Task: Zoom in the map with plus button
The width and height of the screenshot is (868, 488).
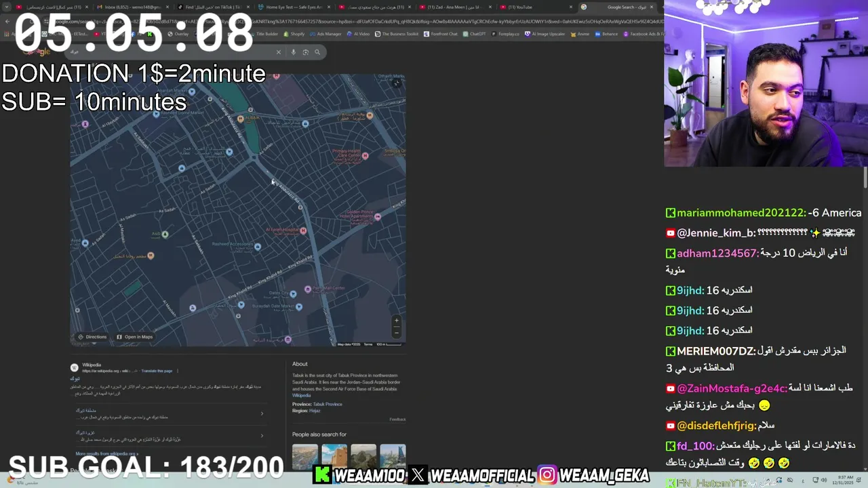Action: [x=397, y=321]
